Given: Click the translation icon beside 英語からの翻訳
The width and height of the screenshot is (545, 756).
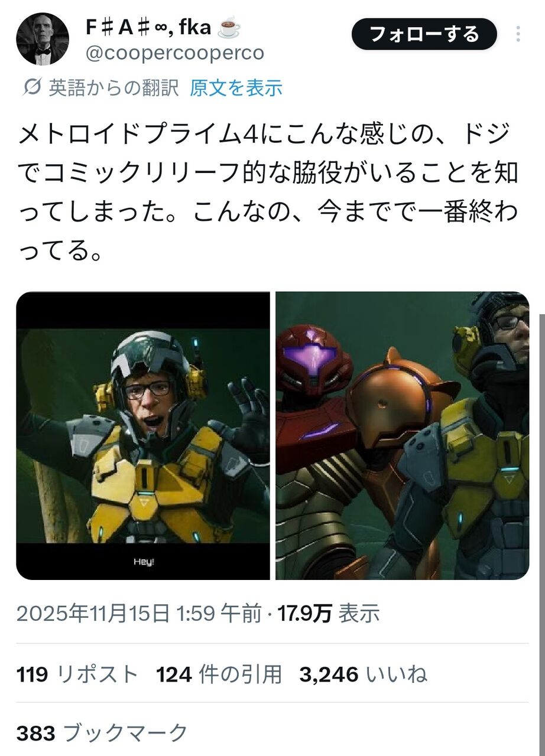Looking at the screenshot, I should click(31, 88).
